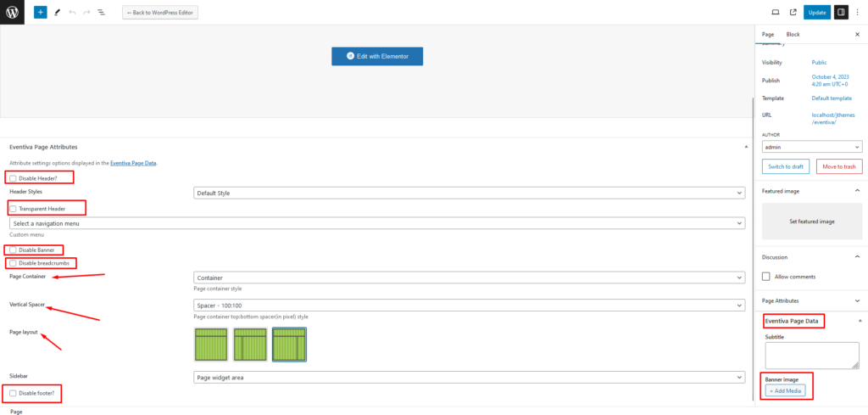Click Switch to draft button
The width and height of the screenshot is (868, 415).
click(786, 166)
